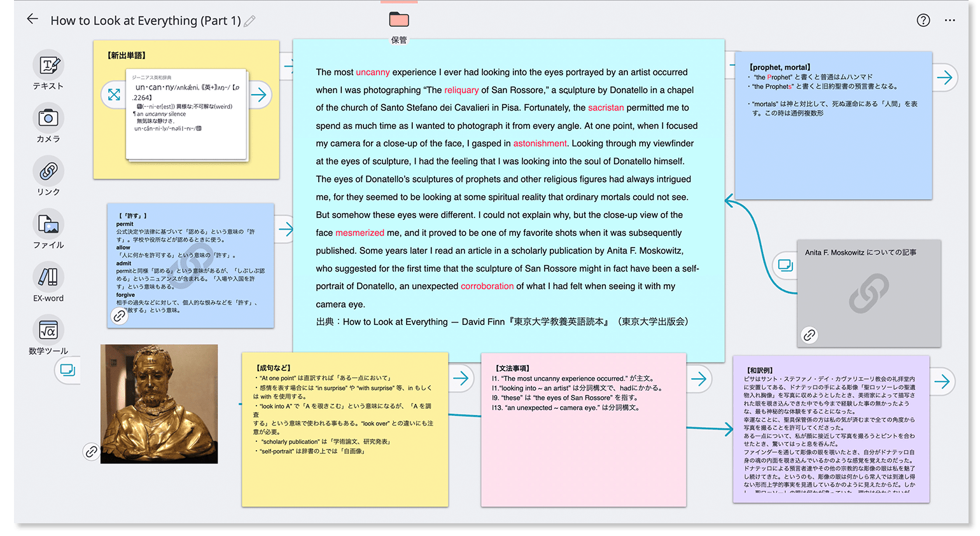
Task: Click the arrow on the uncanny dictionary card
Action: 259,95
